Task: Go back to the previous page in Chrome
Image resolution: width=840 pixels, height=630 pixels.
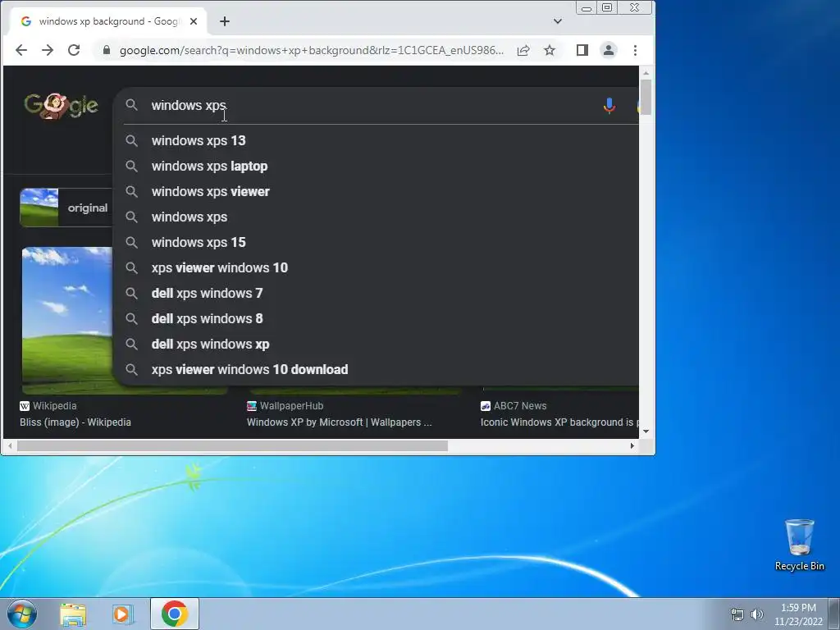Action: [21, 50]
